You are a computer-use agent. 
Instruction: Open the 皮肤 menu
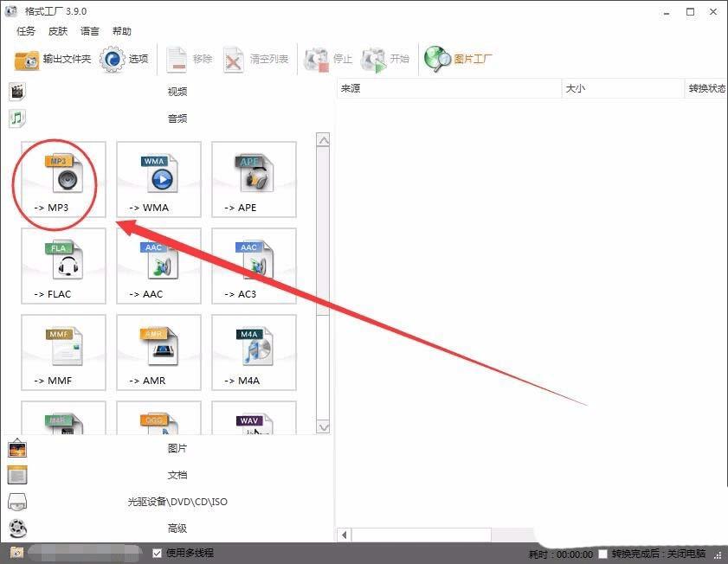[58, 31]
